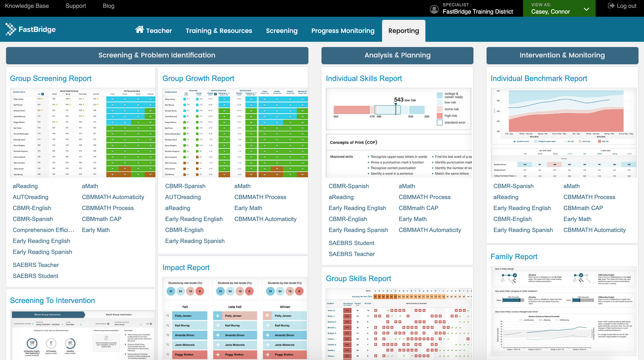The width and height of the screenshot is (644, 360).
Task: Click the Teacher home tab
Action: [x=154, y=30]
